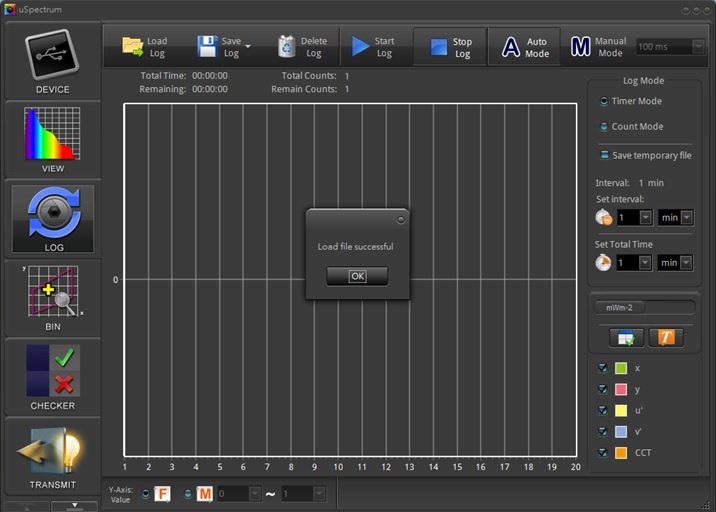
Task: Click the Delete Log recycle icon
Action: click(x=286, y=47)
